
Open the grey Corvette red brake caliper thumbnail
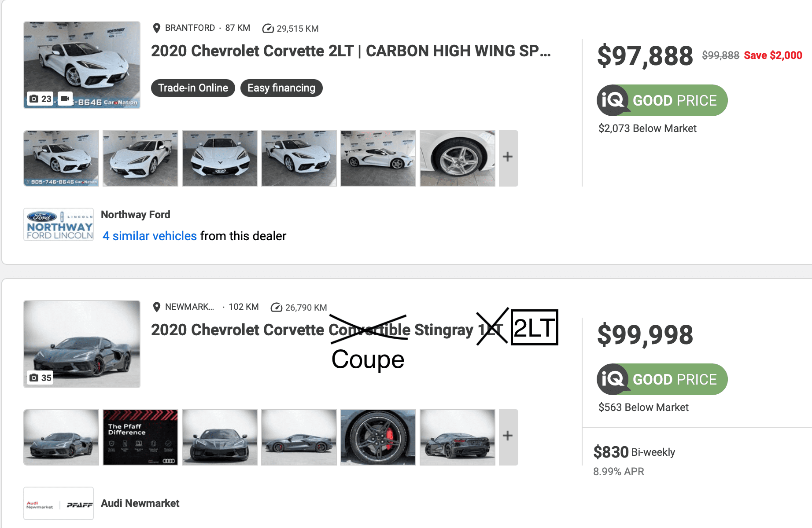click(378, 437)
